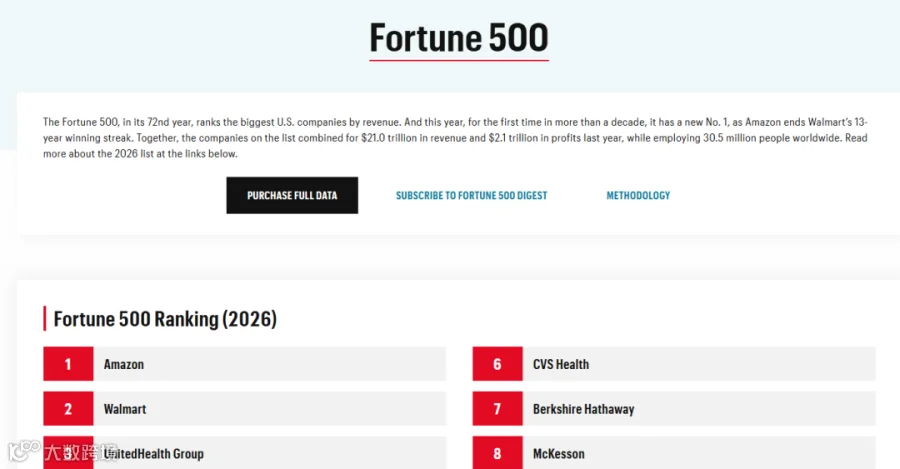Open the McKesson ranking entry

pos(674,453)
